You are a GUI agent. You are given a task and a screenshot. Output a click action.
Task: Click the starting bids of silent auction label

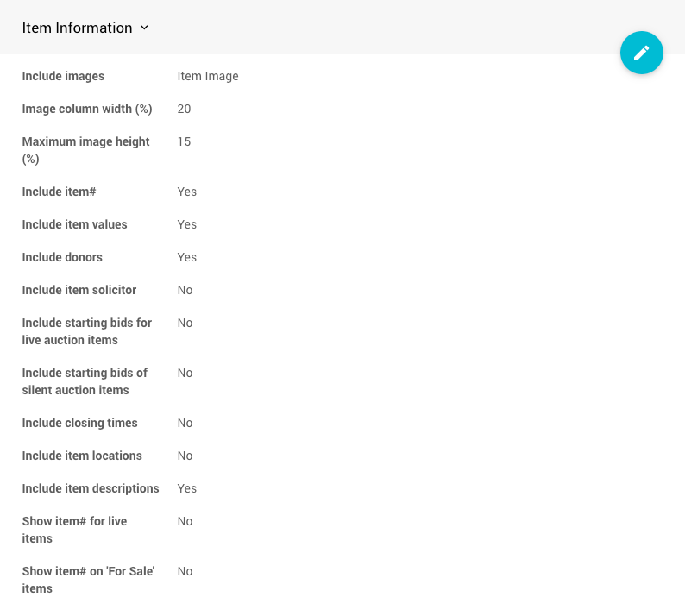pyautogui.click(x=85, y=381)
